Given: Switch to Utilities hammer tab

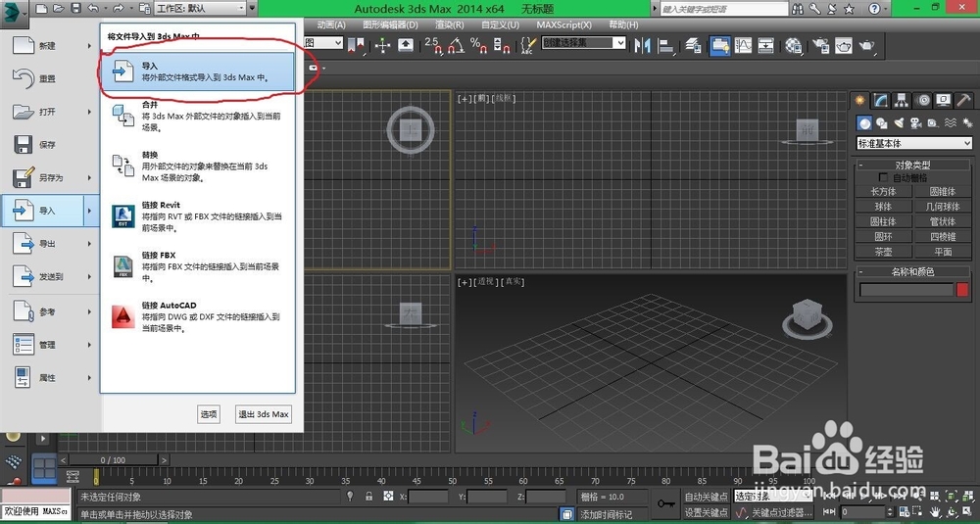Looking at the screenshot, I should point(963,100).
